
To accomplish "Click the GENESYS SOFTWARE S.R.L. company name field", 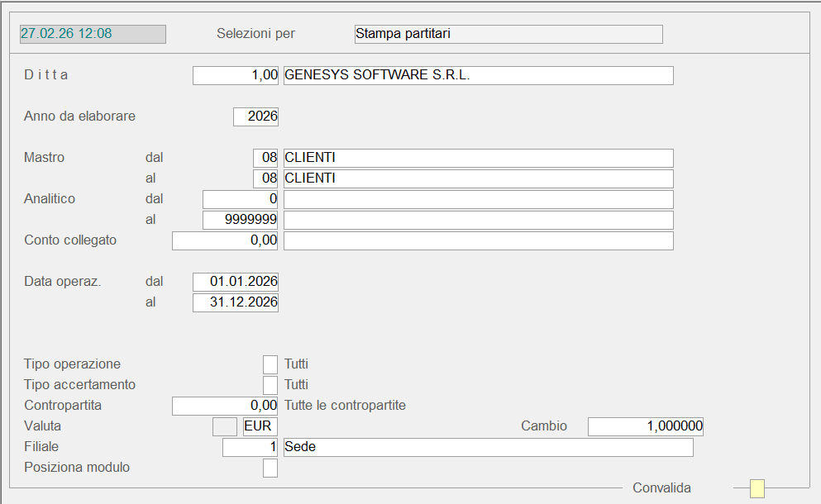I will (478, 75).
